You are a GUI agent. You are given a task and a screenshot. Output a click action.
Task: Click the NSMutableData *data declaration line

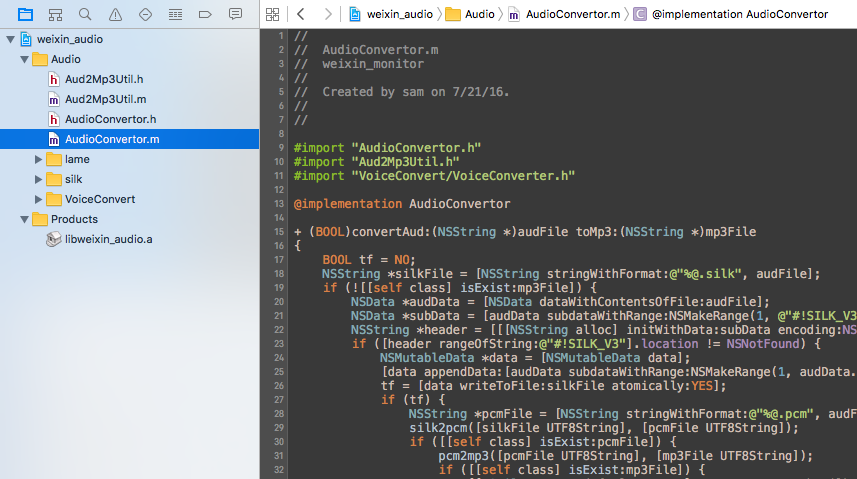[535, 358]
